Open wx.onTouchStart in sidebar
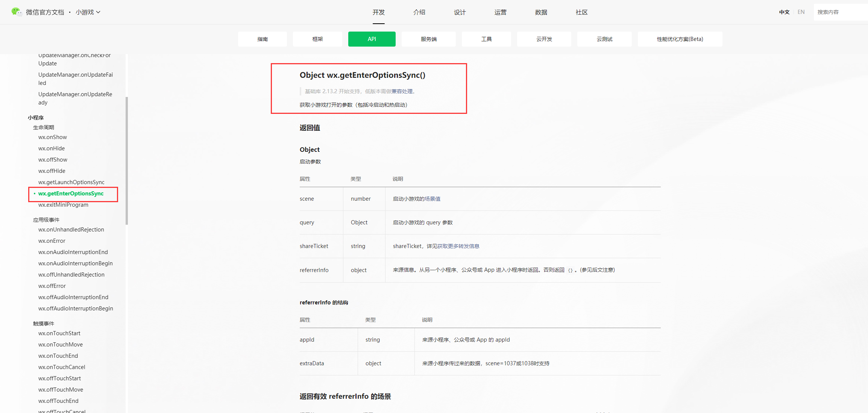 click(59, 333)
